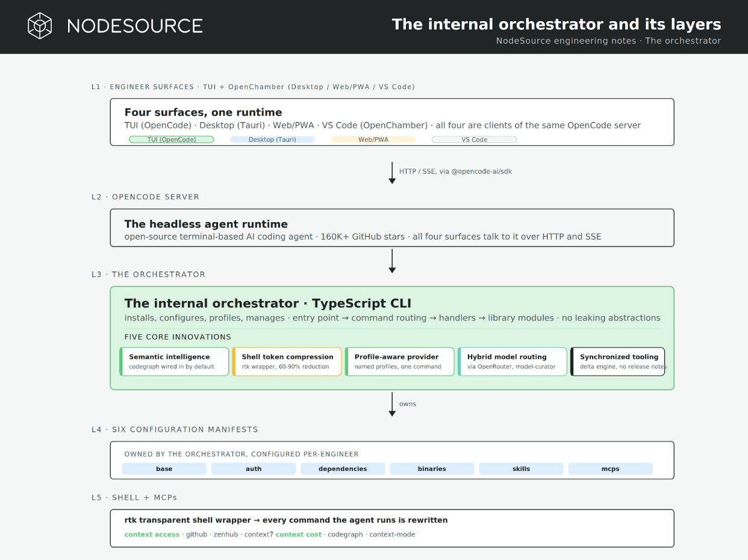Select the mcps manifest chip
Viewport: 748px width, 560px height.
[611, 468]
